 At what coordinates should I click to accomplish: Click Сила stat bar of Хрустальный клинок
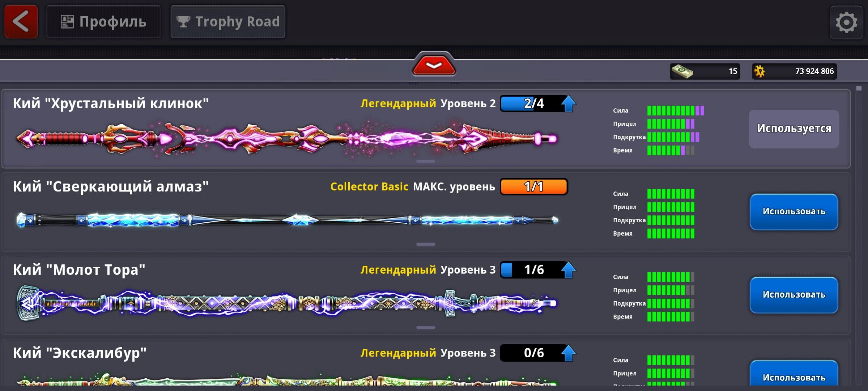676,110
